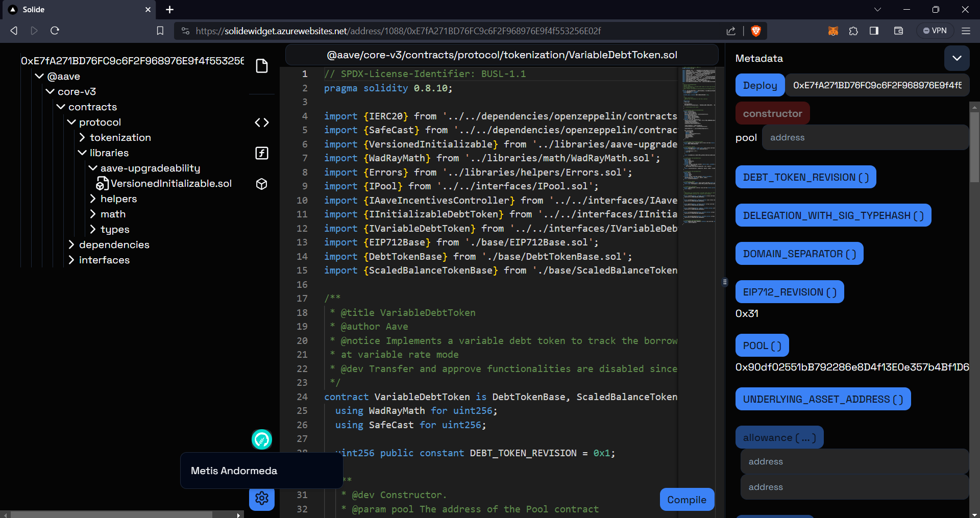Expand the math folder
The height and width of the screenshot is (518, 980).
tap(107, 214)
